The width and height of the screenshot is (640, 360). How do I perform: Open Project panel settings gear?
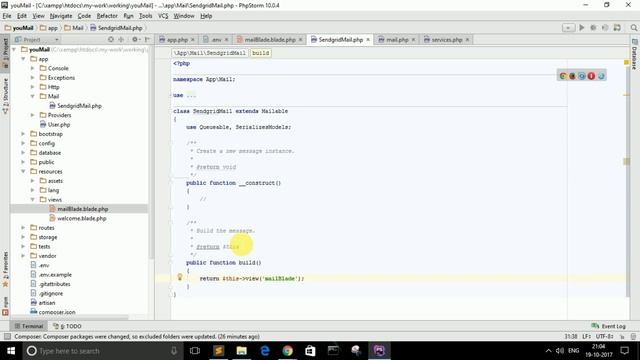(x=135, y=40)
